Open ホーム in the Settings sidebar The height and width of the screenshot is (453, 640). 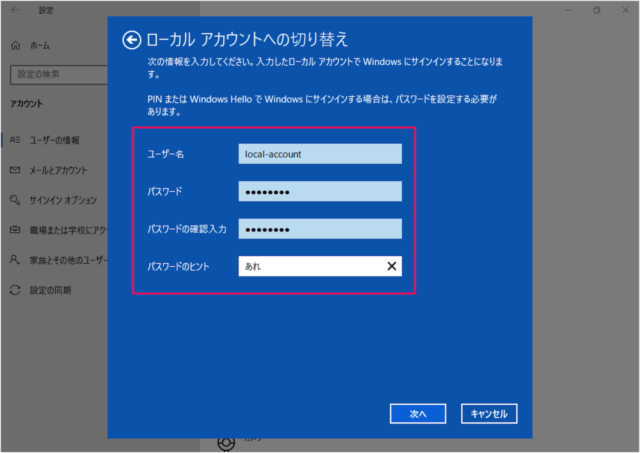(x=40, y=46)
